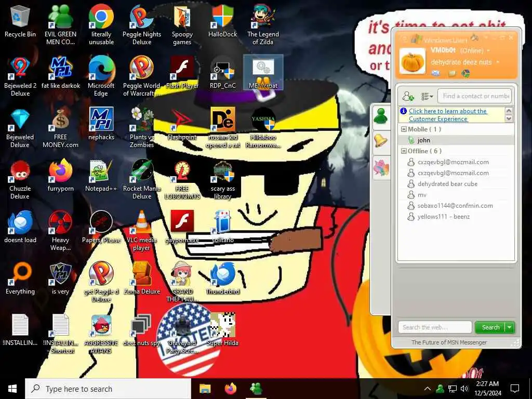Click the pumpkin display picture
532x399 pixels.
pos(412,61)
